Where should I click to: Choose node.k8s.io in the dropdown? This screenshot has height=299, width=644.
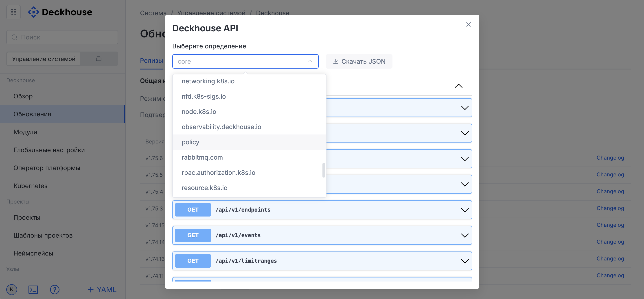(249, 112)
